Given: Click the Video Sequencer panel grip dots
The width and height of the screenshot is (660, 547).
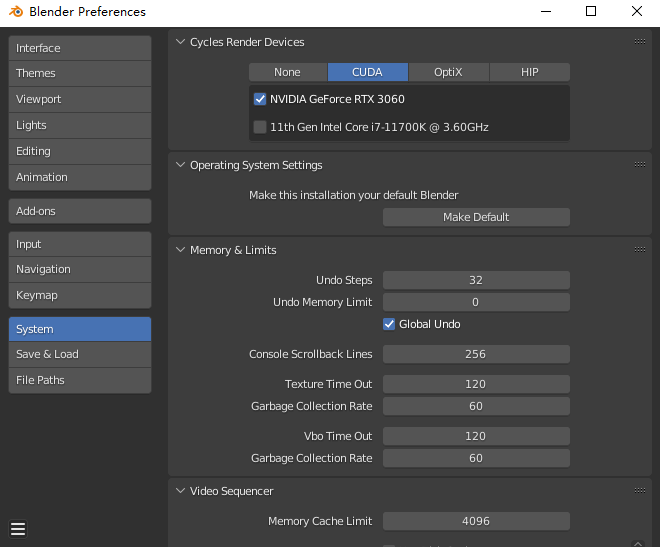Looking at the screenshot, I should pos(639,491).
